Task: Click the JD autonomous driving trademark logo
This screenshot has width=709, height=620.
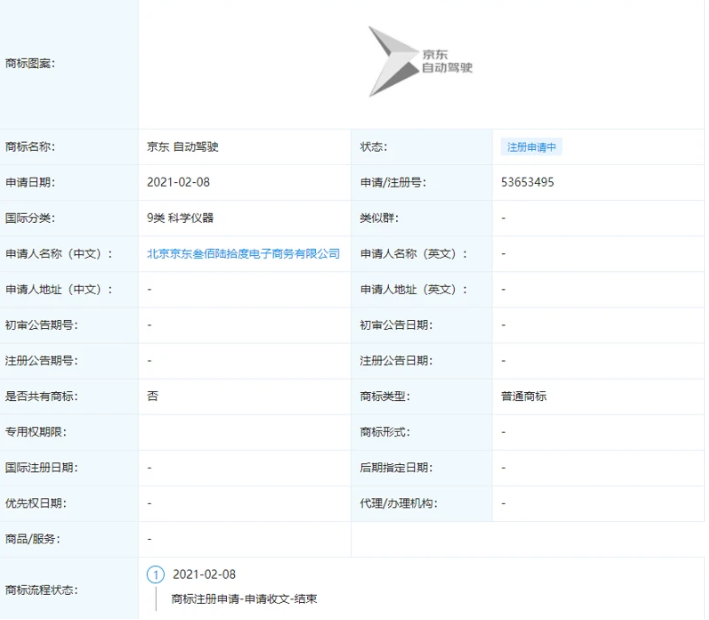Action: coord(419,62)
